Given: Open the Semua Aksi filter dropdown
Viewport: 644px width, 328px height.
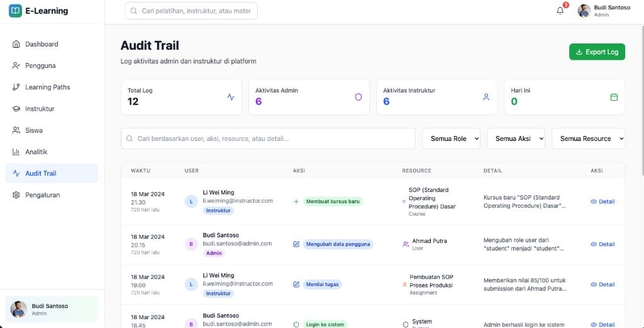Looking at the screenshot, I should pyautogui.click(x=516, y=139).
